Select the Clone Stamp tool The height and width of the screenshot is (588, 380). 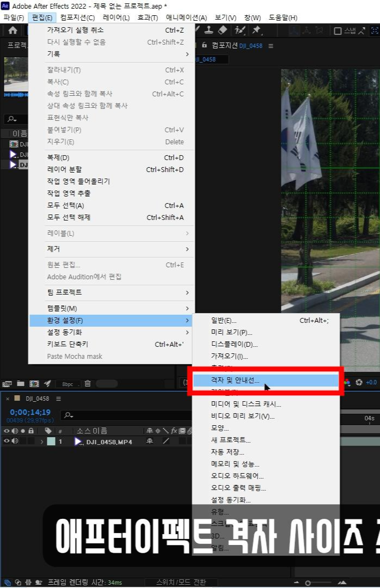209,30
